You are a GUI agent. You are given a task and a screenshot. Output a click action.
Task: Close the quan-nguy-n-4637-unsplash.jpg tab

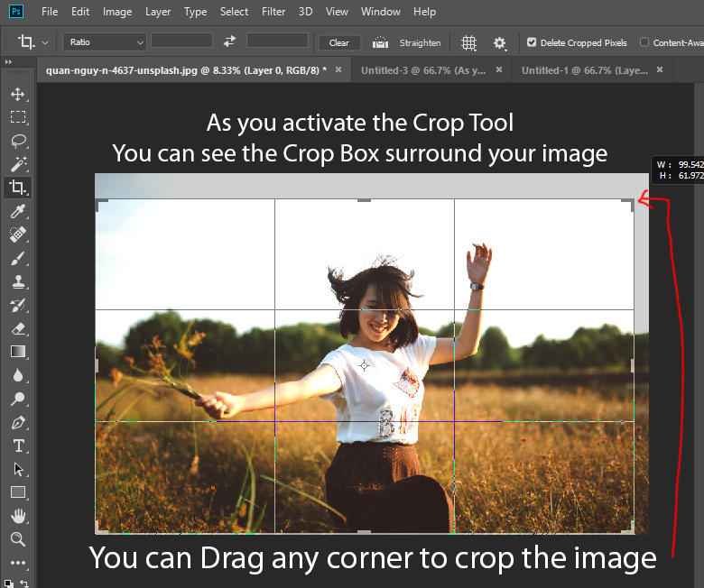pyautogui.click(x=338, y=69)
